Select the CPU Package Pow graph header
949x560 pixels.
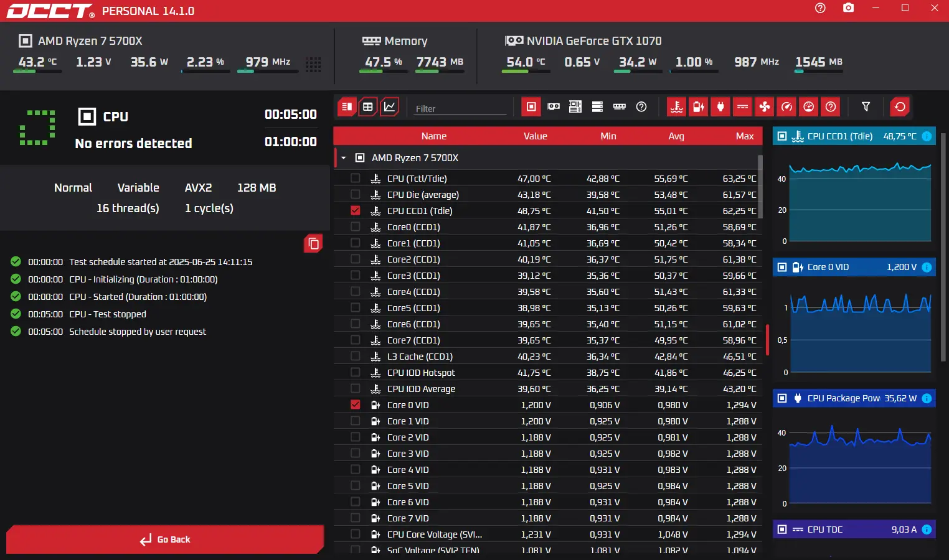(854, 398)
